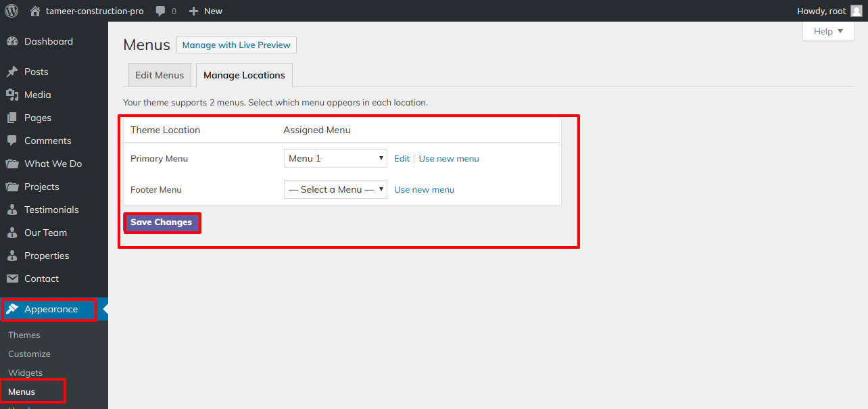Open the comments bubble icon in admin bar
This screenshot has width=868, height=409.
point(160,11)
